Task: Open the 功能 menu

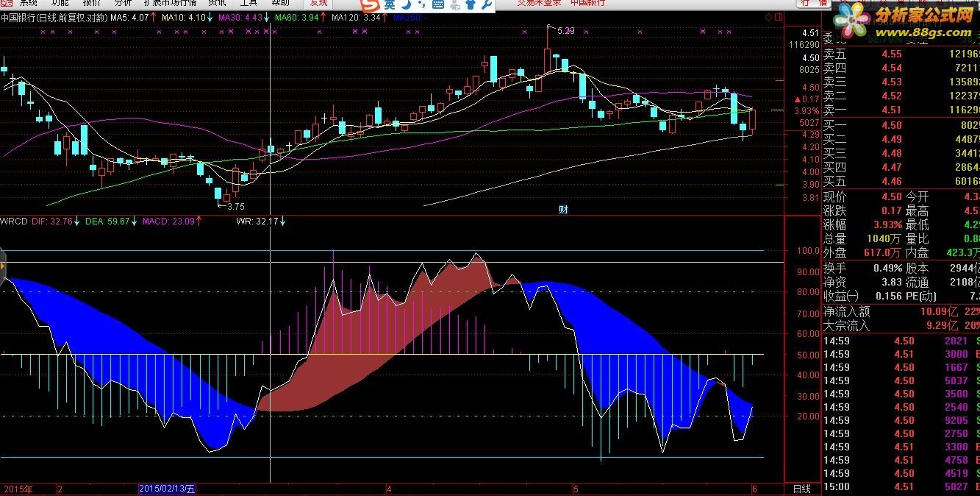Action: point(60,3)
